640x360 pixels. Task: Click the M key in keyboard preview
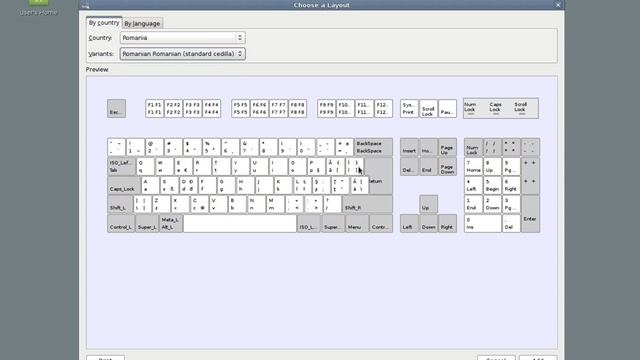click(x=275, y=204)
